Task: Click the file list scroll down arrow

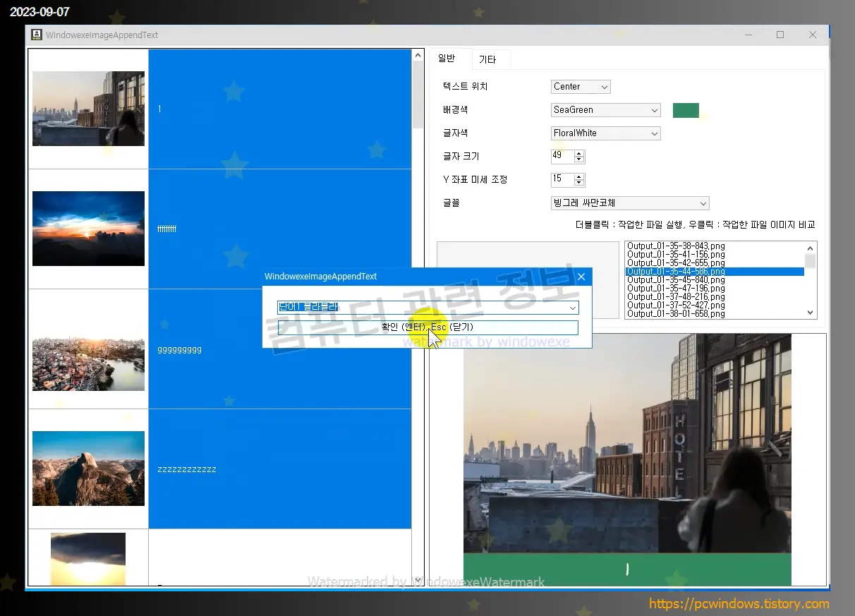Action: (811, 313)
